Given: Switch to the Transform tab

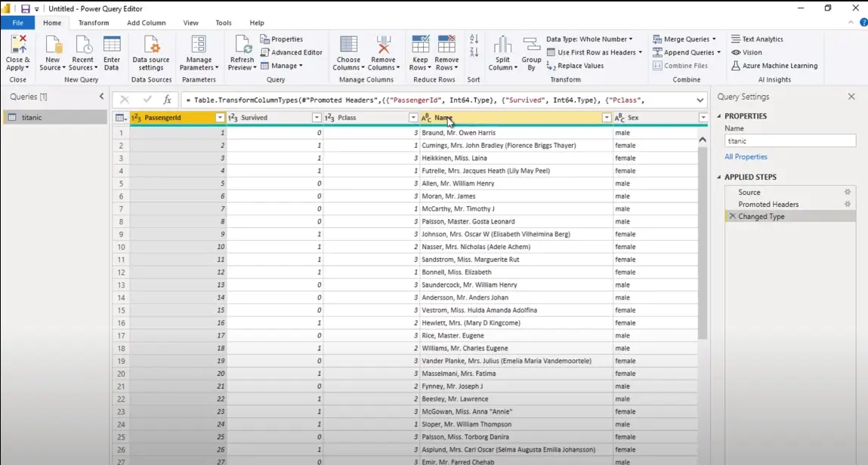Looking at the screenshot, I should point(94,23).
